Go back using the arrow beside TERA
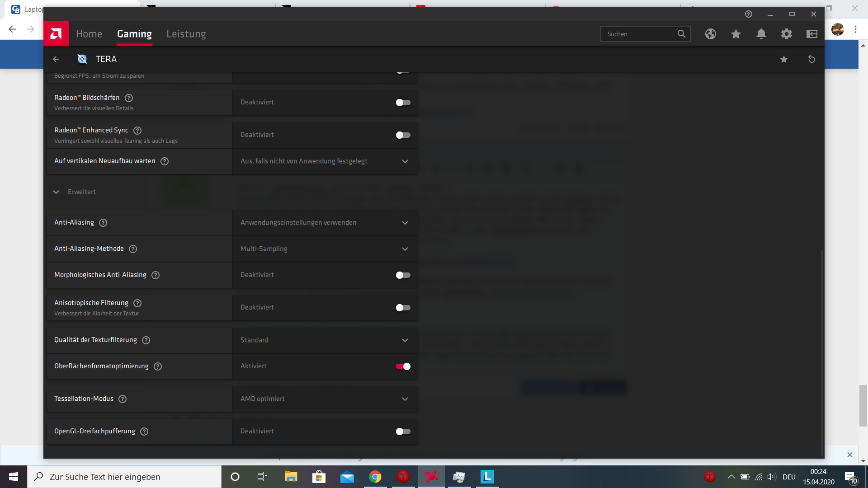This screenshot has width=868, height=488. 56,59
